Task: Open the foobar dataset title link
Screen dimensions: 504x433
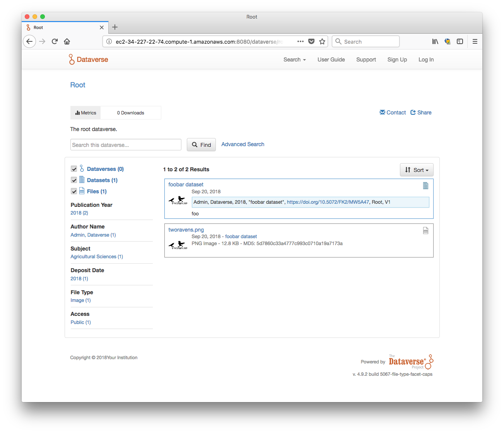Action: [186, 184]
